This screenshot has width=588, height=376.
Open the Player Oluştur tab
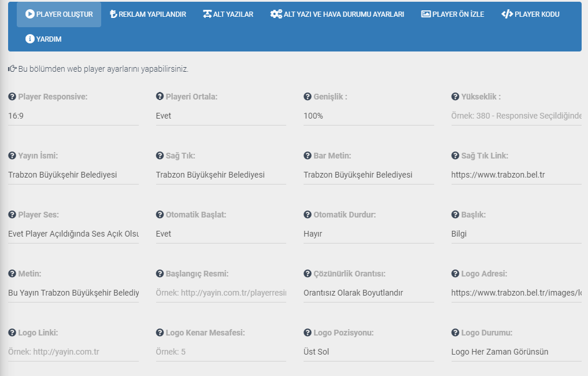click(x=59, y=14)
